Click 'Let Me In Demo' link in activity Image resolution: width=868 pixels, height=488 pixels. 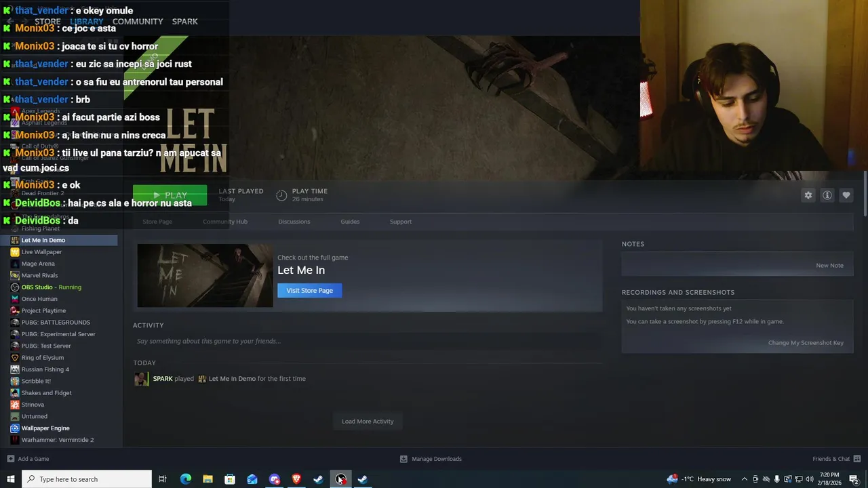tap(232, 379)
